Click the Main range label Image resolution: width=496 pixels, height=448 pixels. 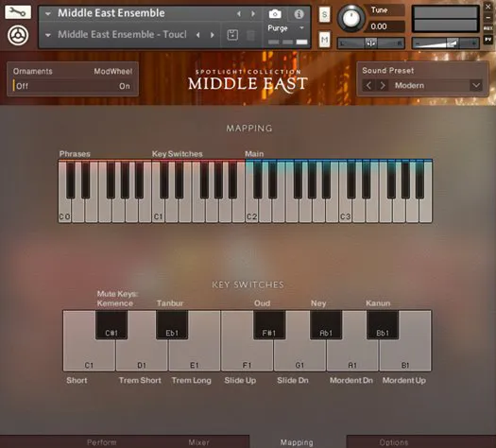(x=254, y=154)
